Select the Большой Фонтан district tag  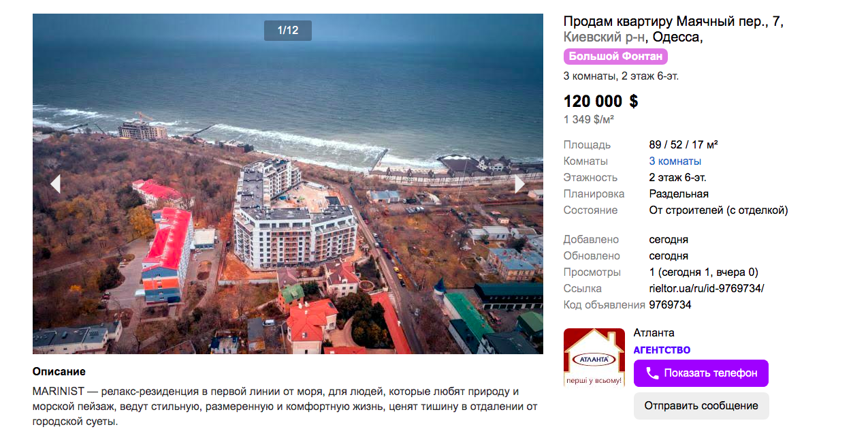click(615, 57)
